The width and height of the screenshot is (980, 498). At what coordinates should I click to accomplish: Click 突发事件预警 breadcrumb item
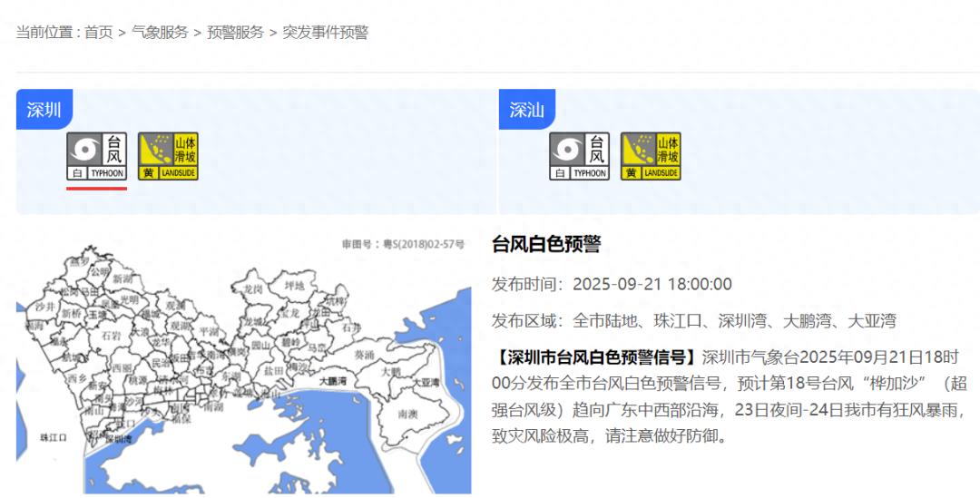(326, 33)
